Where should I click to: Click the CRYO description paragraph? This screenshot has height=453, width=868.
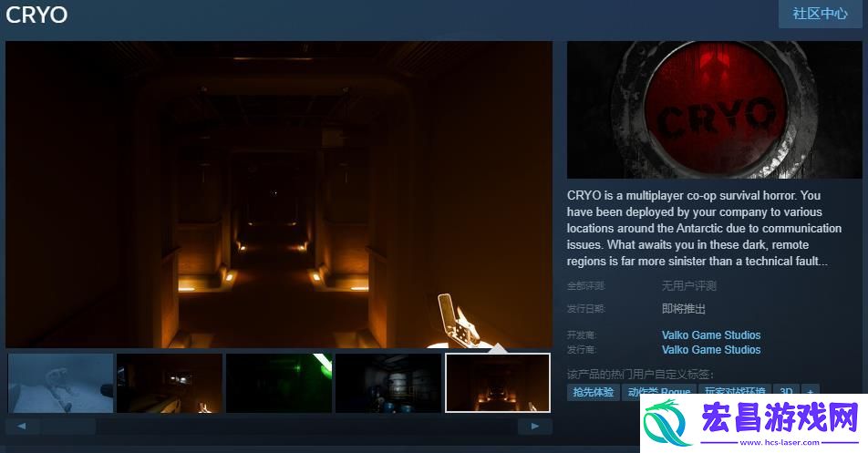click(x=704, y=228)
